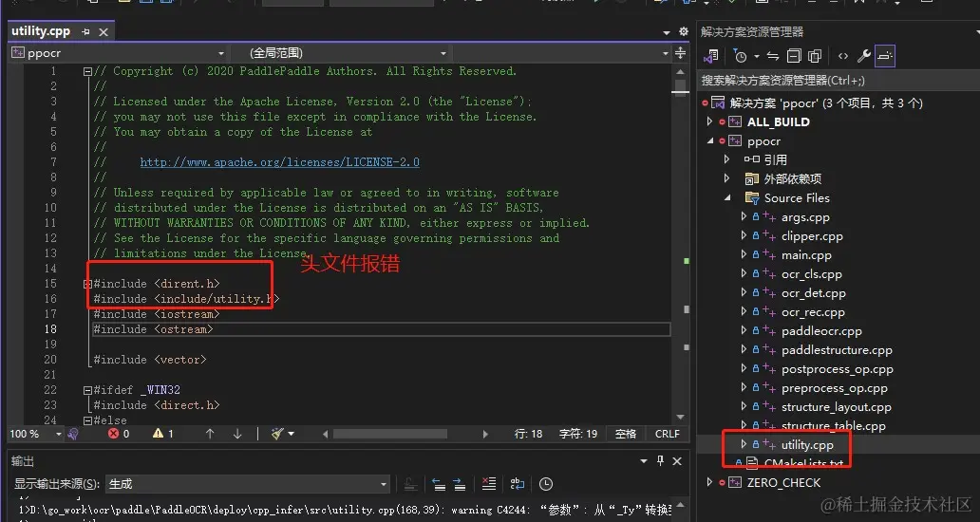Collapse the Source Files folder
The height and width of the screenshot is (522, 980).
click(726, 198)
